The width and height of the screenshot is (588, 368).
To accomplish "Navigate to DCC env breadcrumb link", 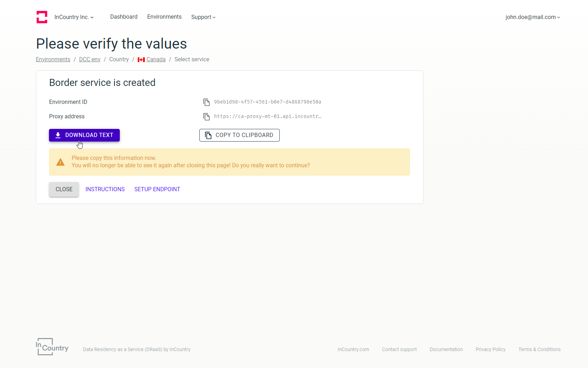I will tap(89, 60).
